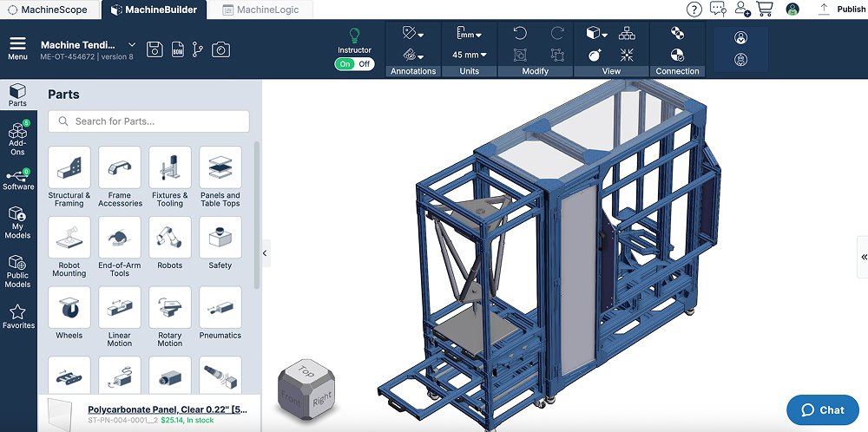The height and width of the screenshot is (432, 868).
Task: Open the assembly hierarchy tree icon
Action: pos(627,34)
